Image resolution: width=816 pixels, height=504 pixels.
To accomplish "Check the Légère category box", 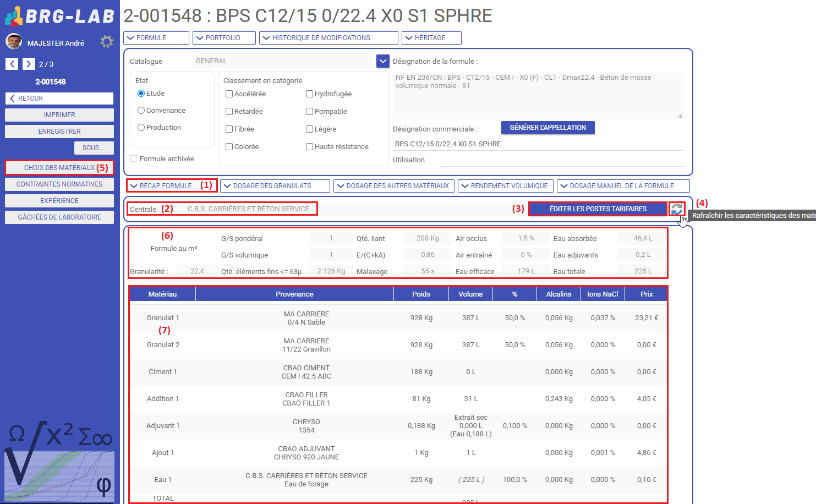I will point(310,129).
